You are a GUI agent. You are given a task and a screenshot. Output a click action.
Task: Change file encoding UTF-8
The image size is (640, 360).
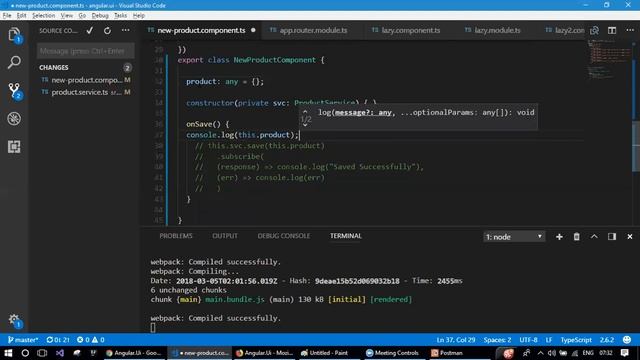(x=528, y=340)
